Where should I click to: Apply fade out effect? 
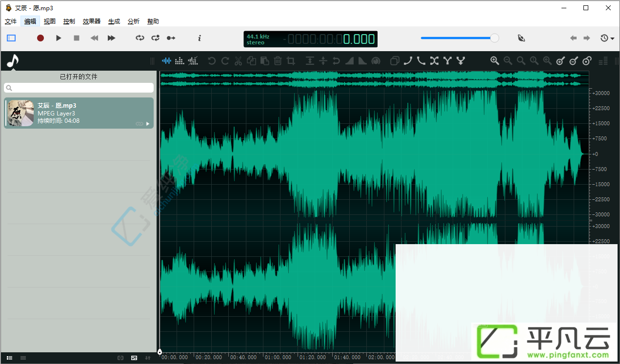362,61
